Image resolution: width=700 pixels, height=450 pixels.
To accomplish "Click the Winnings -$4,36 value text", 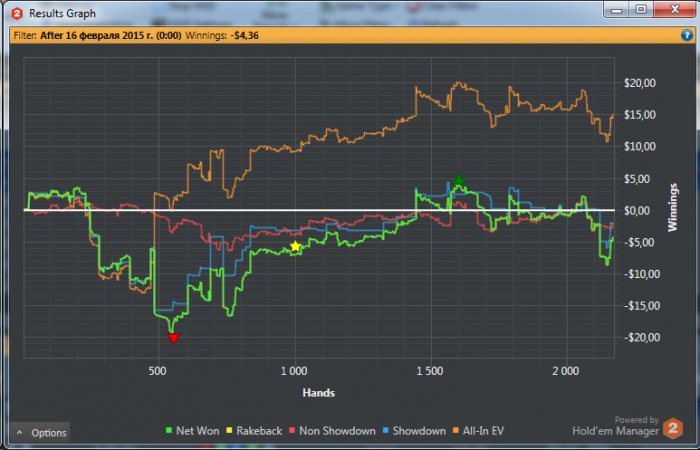I will click(222, 36).
